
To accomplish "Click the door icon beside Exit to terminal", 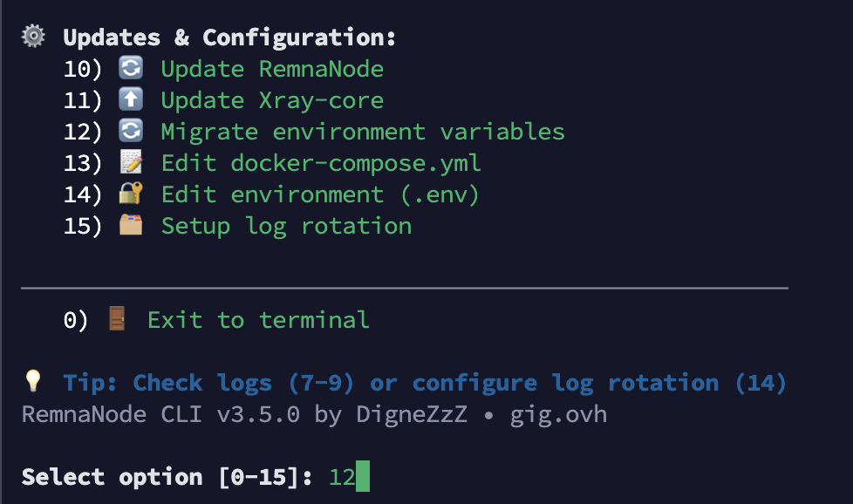I will [x=117, y=319].
